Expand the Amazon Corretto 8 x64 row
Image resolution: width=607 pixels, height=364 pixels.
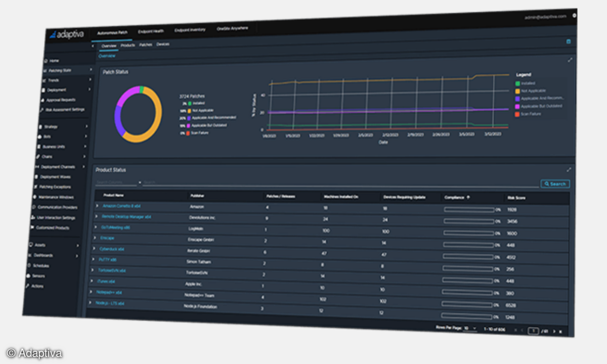(x=97, y=206)
